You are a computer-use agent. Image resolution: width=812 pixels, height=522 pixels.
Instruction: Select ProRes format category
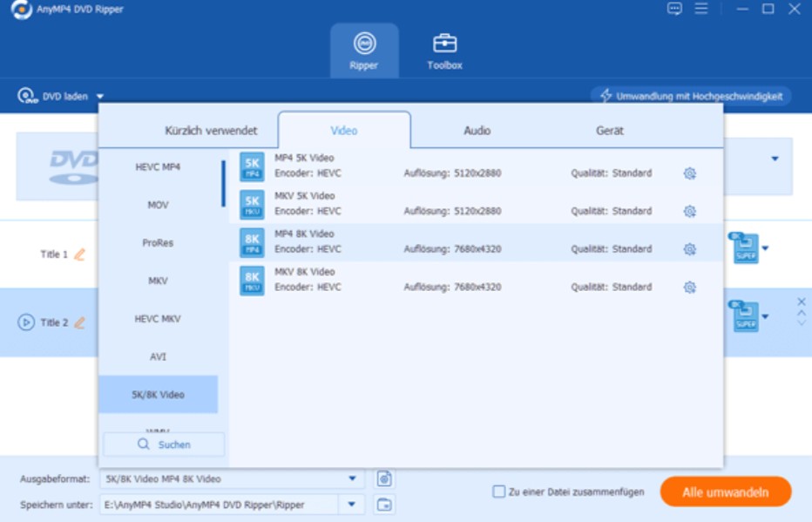[x=158, y=242]
